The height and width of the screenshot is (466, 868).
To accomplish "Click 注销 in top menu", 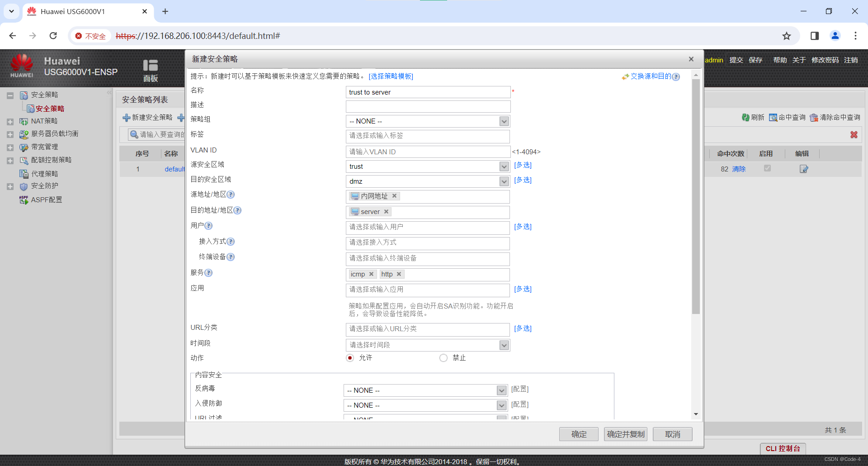I will (x=851, y=60).
